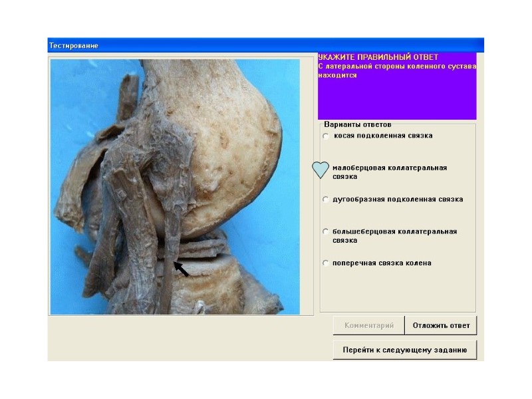The width and height of the screenshot is (532, 399).
Task: Click the "Варианты ответов" group label
Action: pyautogui.click(x=358, y=124)
